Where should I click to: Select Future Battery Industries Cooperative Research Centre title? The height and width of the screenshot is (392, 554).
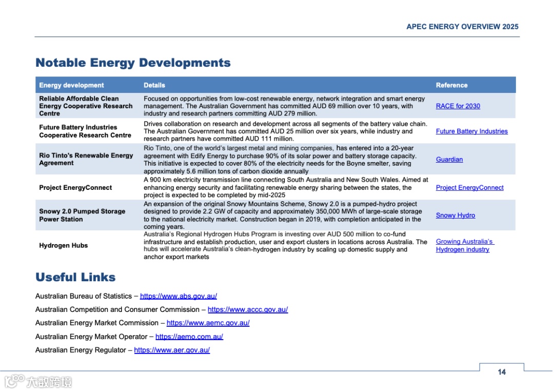85,131
